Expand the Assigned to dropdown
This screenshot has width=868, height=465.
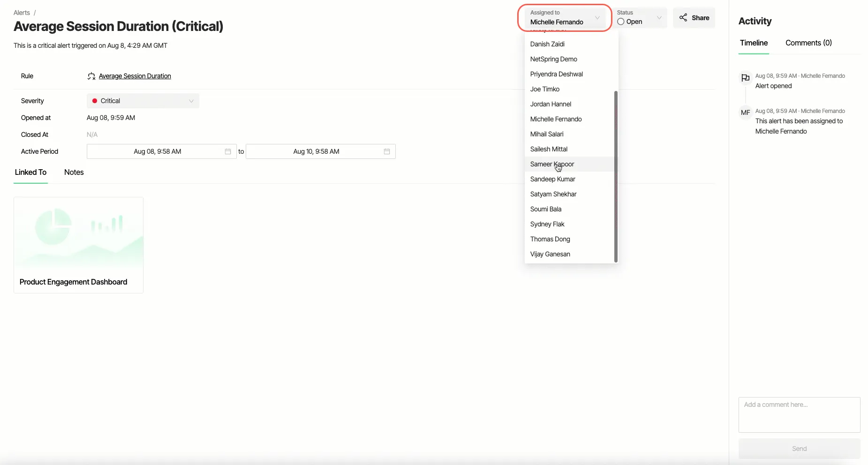[x=565, y=18]
